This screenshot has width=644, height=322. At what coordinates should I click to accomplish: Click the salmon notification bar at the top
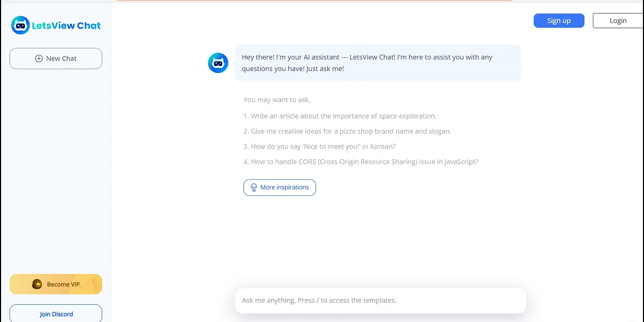pyautogui.click(x=314, y=1)
